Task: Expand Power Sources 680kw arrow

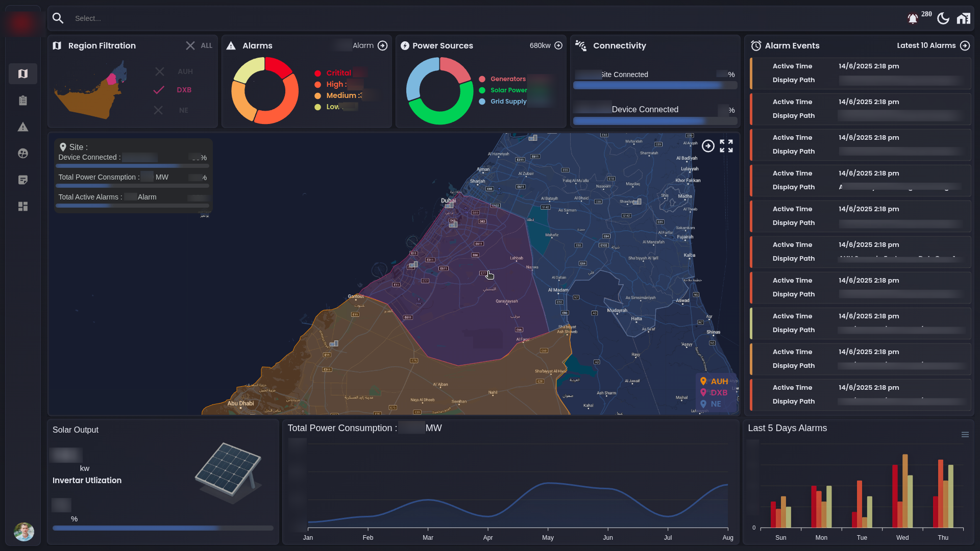Action: (x=558, y=46)
